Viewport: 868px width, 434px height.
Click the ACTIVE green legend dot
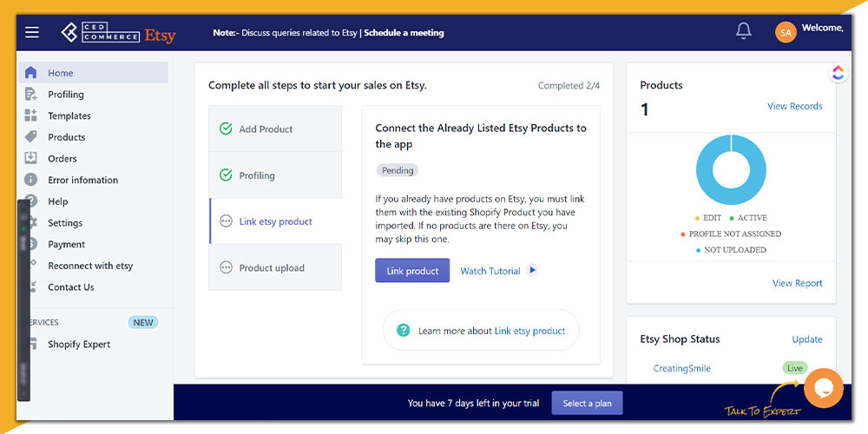[732, 218]
